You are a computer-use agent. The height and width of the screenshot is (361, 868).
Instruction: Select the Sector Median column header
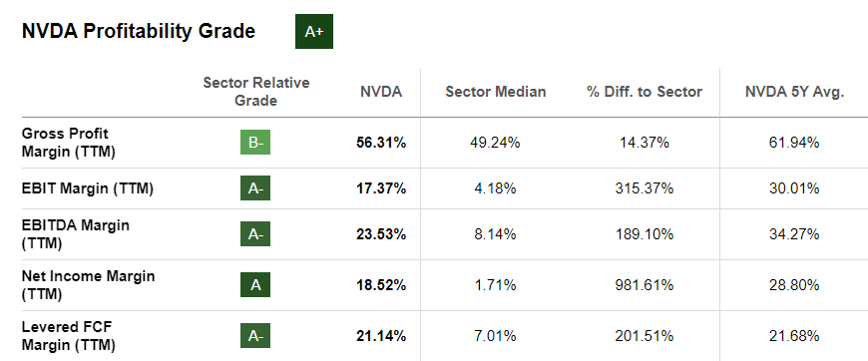pos(496,92)
